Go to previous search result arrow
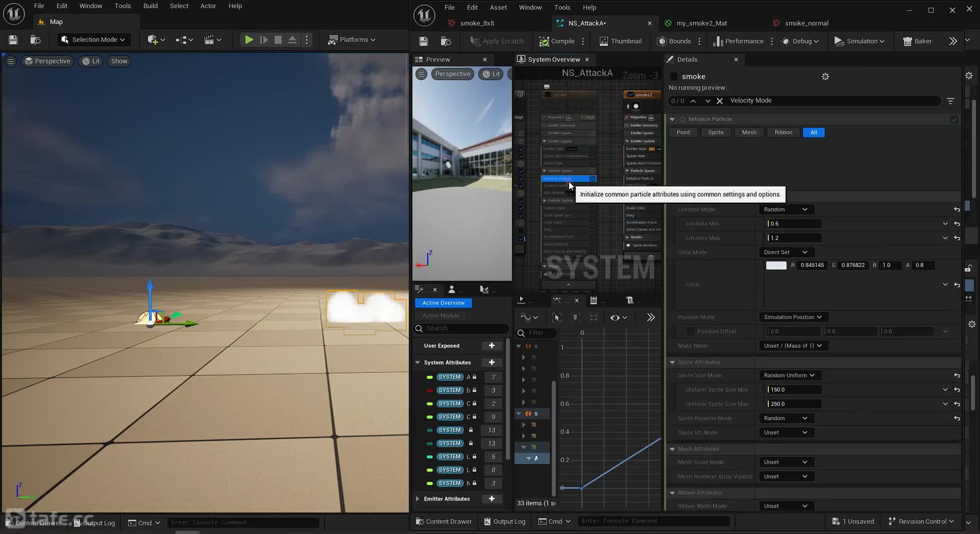This screenshot has height=534, width=980. click(693, 101)
